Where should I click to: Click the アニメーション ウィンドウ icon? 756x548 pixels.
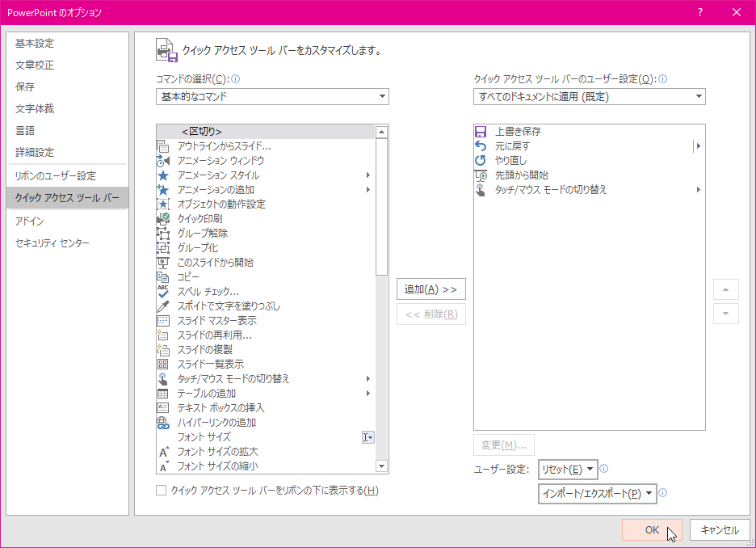click(163, 161)
